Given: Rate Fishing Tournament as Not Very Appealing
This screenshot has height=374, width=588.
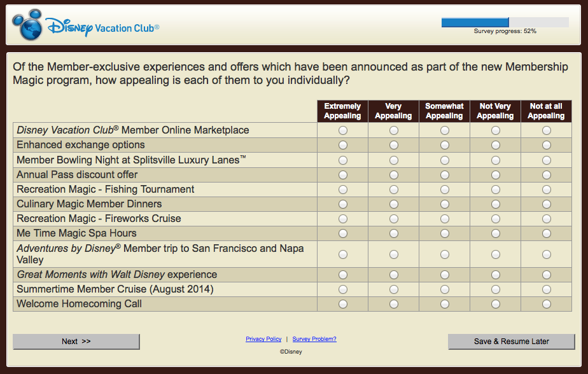Looking at the screenshot, I should (495, 190).
